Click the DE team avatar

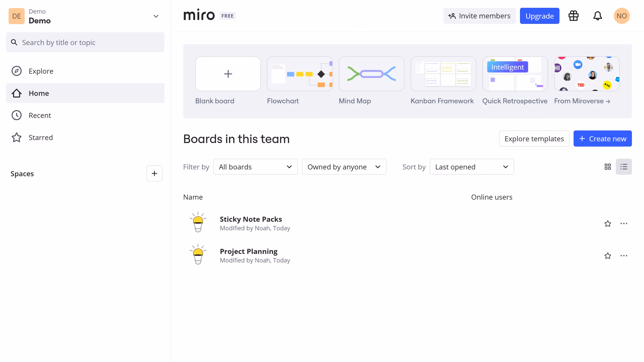click(17, 16)
